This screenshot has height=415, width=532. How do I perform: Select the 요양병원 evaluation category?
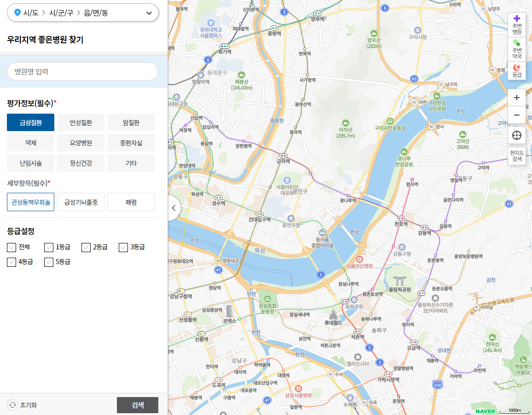(x=81, y=143)
